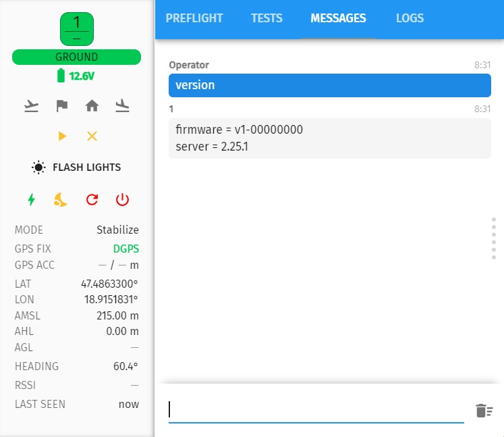
Task: Click the FLASH LIGHTS button label
Action: 87,168
